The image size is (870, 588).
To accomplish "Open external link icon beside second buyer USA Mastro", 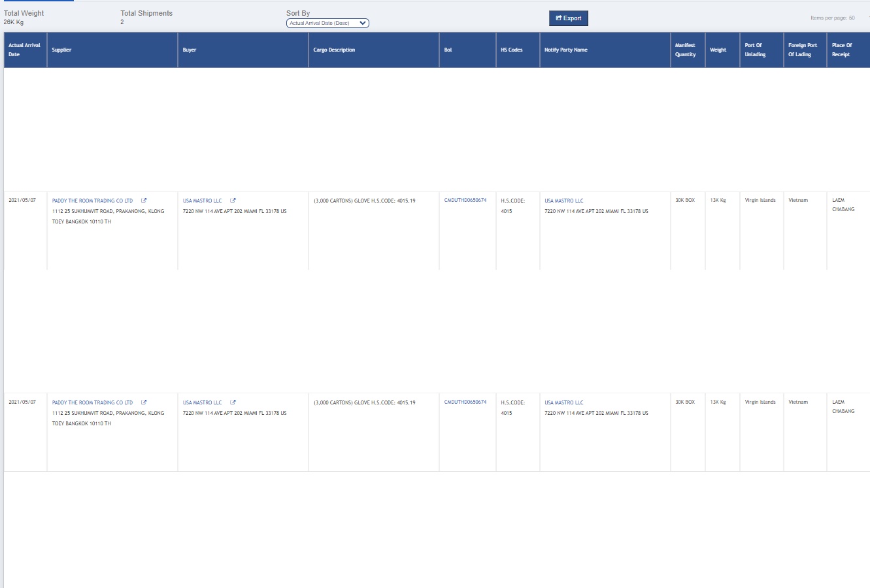I will [x=233, y=402].
